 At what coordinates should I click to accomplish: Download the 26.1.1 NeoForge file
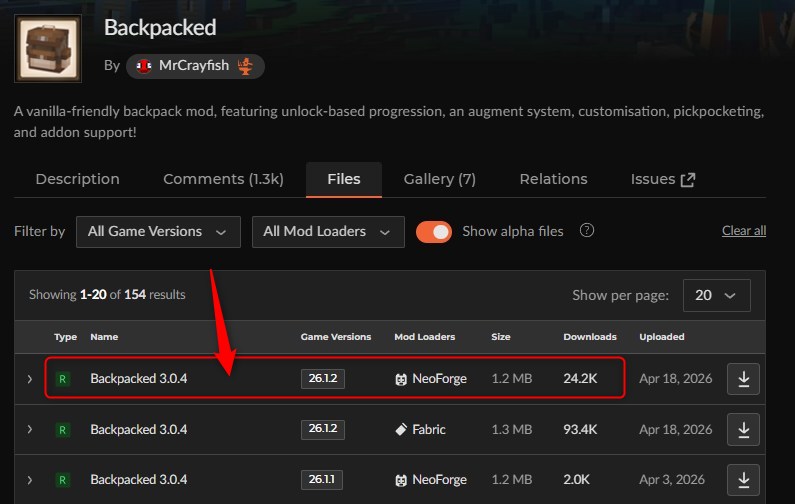coord(743,480)
